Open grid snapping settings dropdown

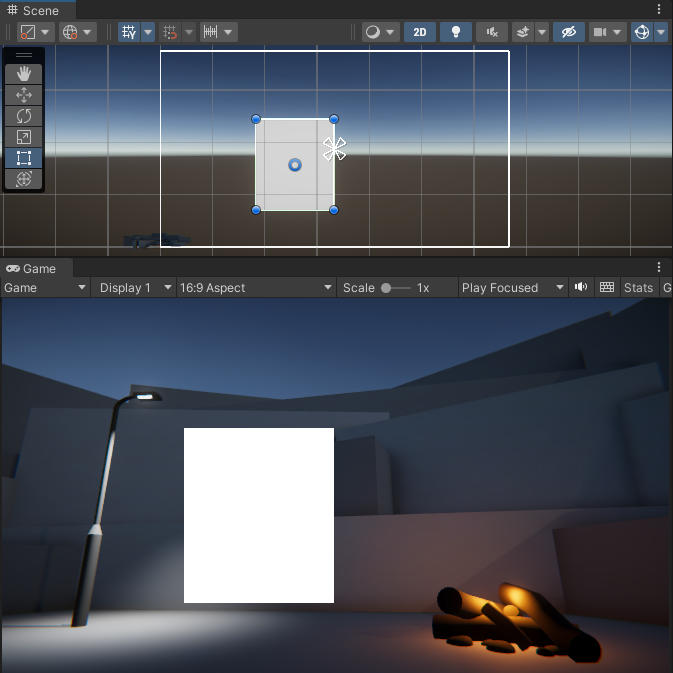pyautogui.click(x=189, y=32)
